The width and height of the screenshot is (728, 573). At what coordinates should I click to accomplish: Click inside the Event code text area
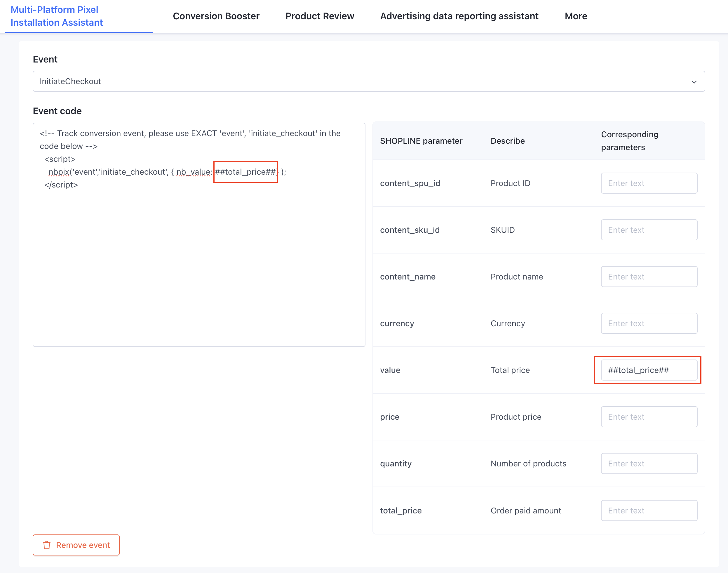198,268
